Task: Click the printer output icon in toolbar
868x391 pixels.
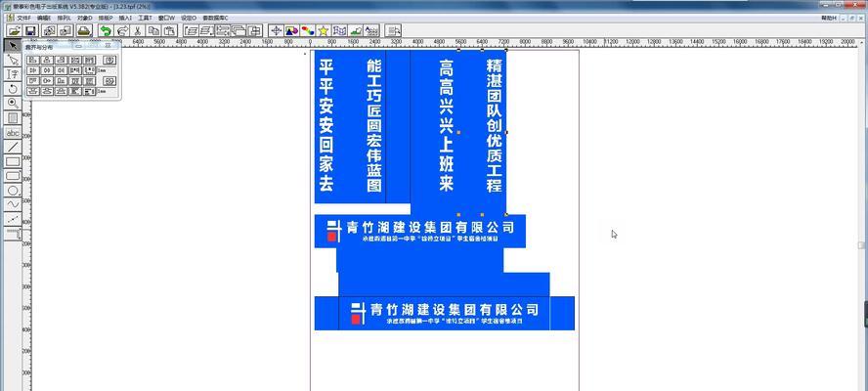Action: (x=84, y=31)
